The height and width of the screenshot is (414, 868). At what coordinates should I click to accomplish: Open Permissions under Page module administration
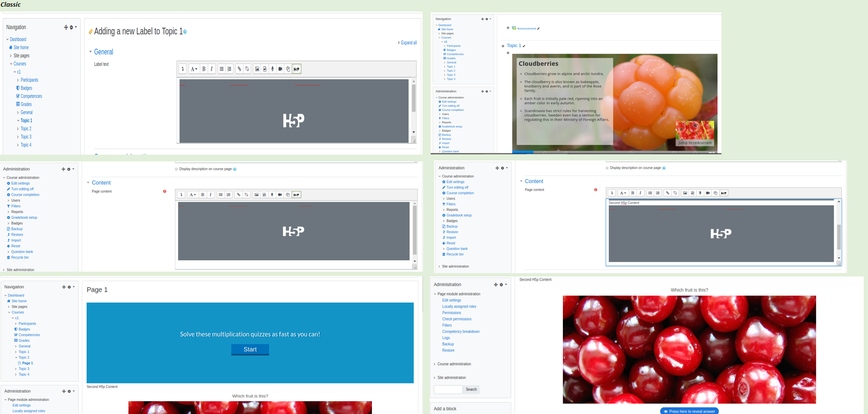[x=452, y=313]
